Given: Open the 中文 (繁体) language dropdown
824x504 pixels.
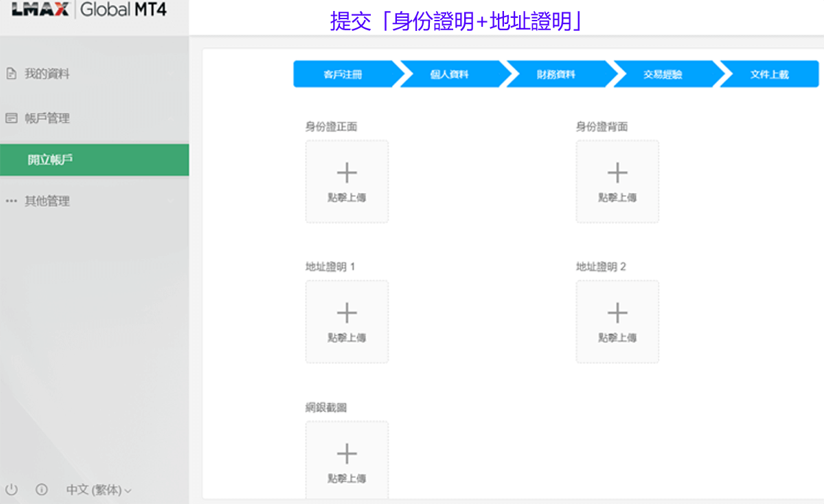Looking at the screenshot, I should [x=98, y=490].
